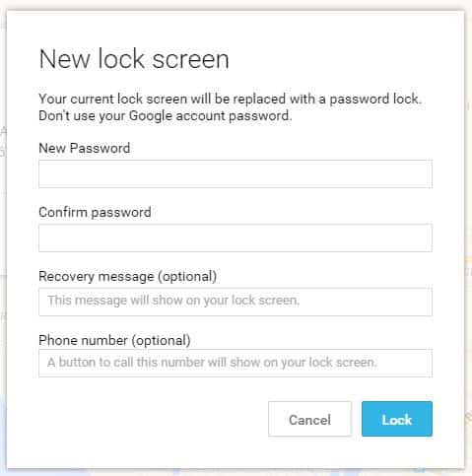Focus the Confirm password input field

pyautogui.click(x=236, y=238)
